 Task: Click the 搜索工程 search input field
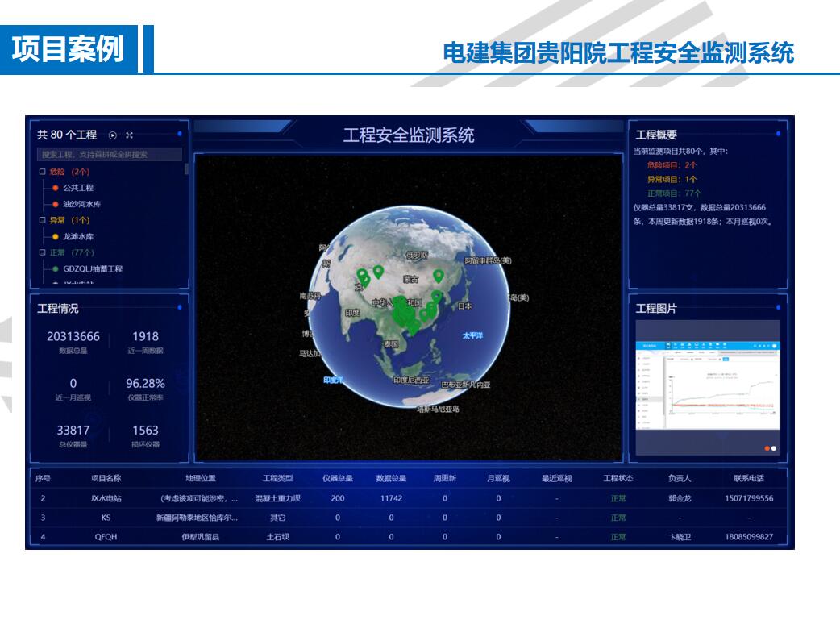[x=110, y=154]
